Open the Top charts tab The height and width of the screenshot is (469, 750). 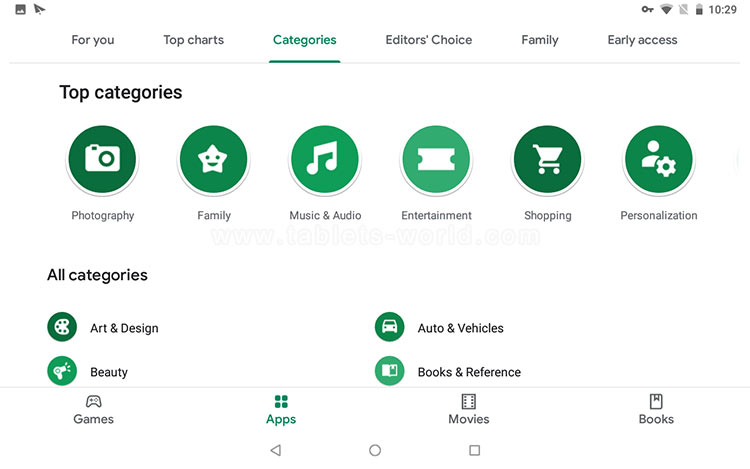click(193, 40)
